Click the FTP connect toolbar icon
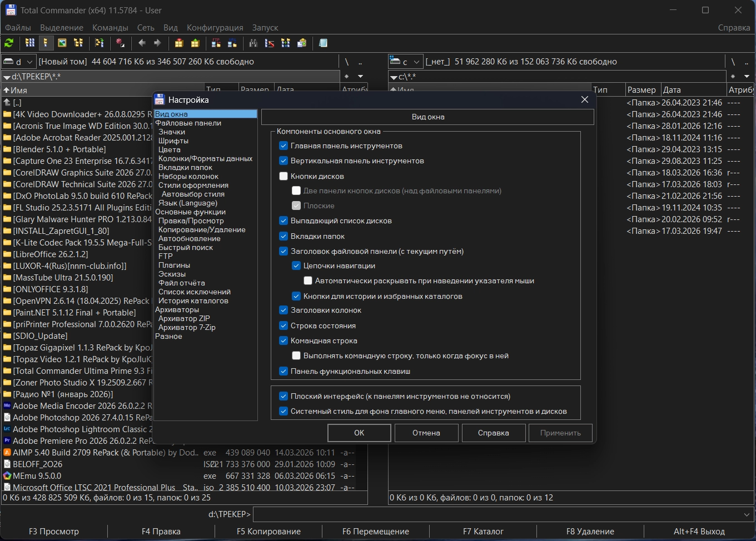Image resolution: width=756 pixels, height=541 pixels. point(216,43)
